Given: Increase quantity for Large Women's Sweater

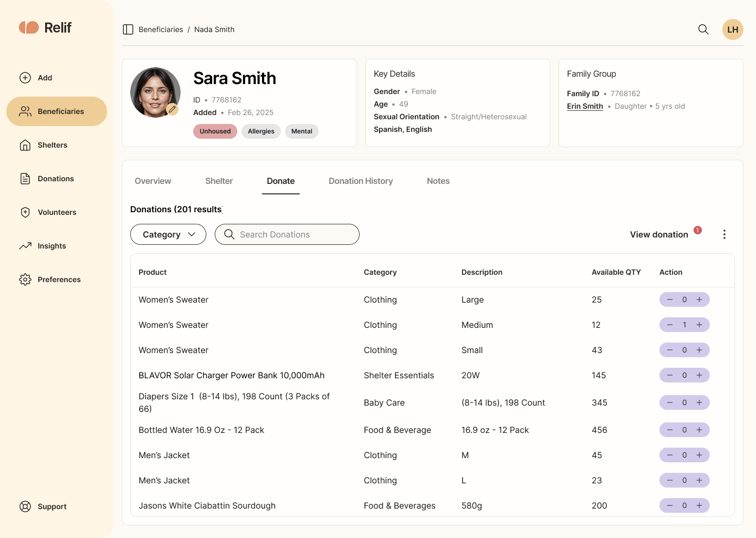Looking at the screenshot, I should pos(699,299).
